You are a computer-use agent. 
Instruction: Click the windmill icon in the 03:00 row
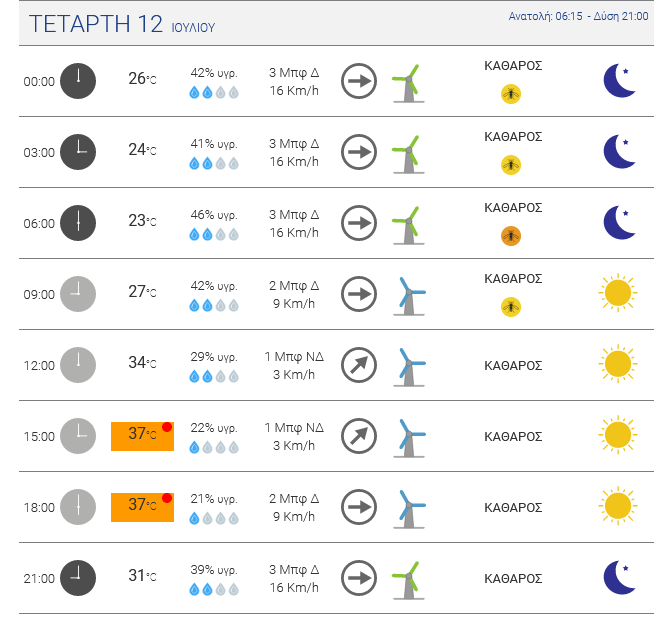[x=407, y=152]
